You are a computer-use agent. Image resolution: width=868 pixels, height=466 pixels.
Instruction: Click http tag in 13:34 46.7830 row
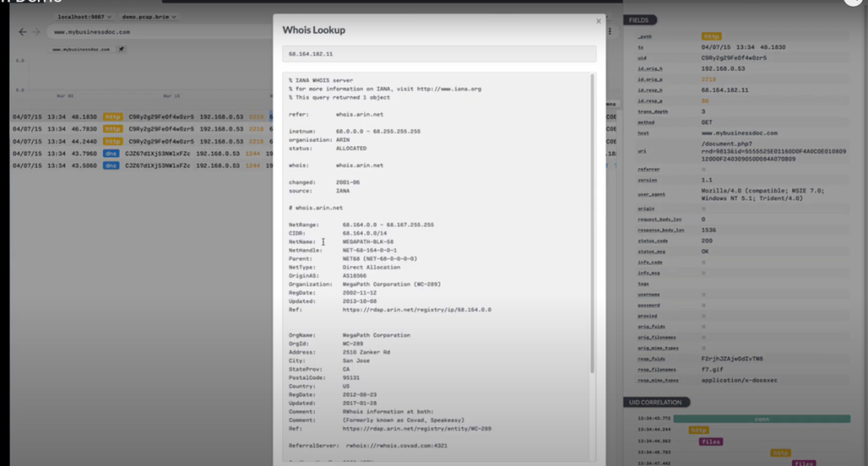113,129
